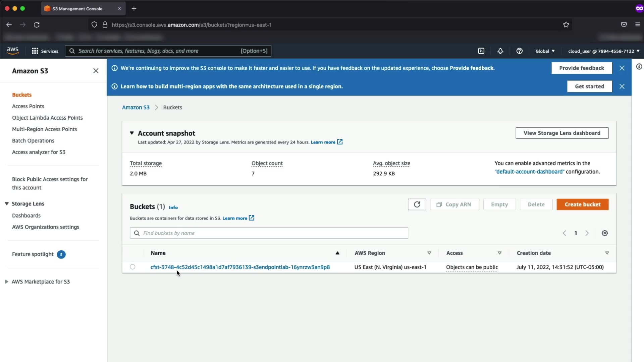
Task: Open the info panel icon at right edge
Action: [x=639, y=67]
